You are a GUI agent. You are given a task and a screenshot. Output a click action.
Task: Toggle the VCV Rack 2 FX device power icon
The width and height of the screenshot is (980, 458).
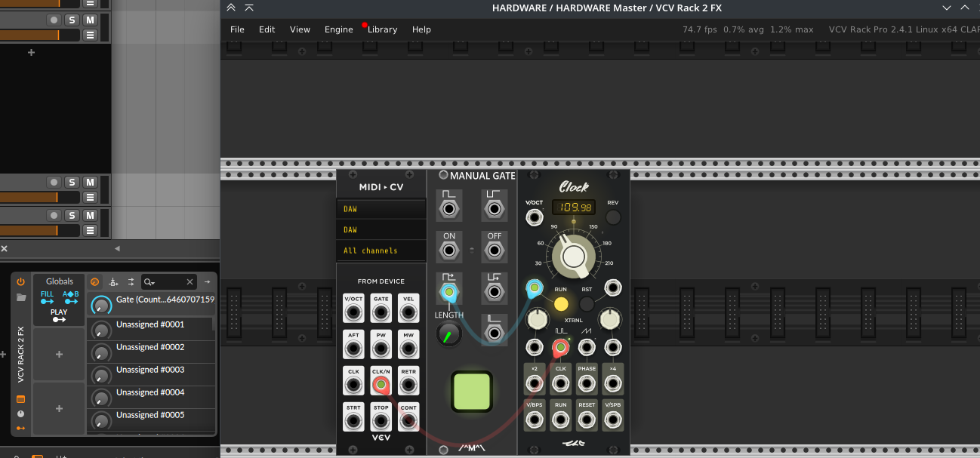20,281
